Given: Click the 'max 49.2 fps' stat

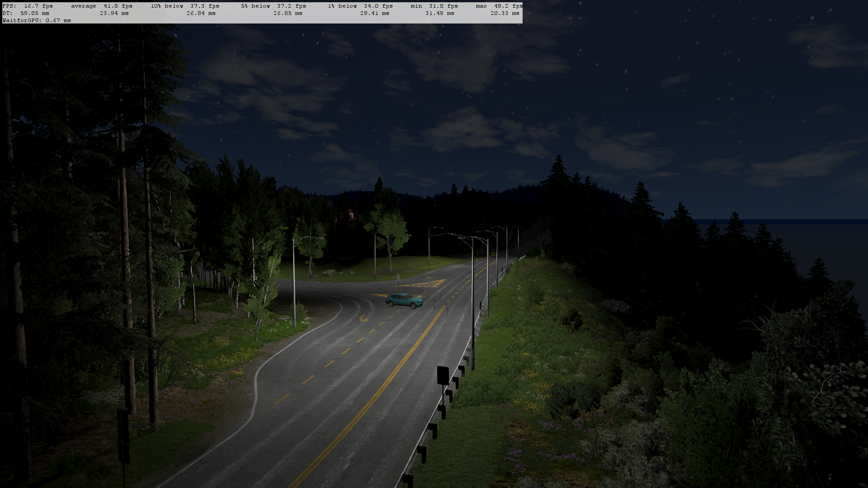Looking at the screenshot, I should click(499, 6).
